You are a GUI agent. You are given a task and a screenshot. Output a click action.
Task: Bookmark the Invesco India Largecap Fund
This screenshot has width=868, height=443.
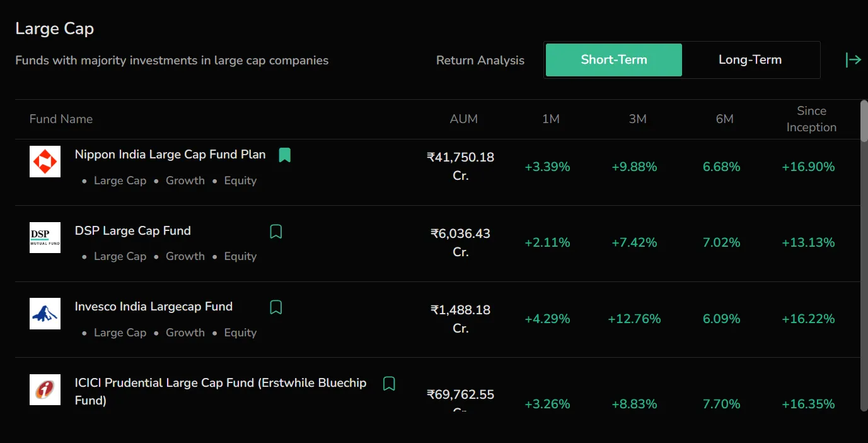275,307
